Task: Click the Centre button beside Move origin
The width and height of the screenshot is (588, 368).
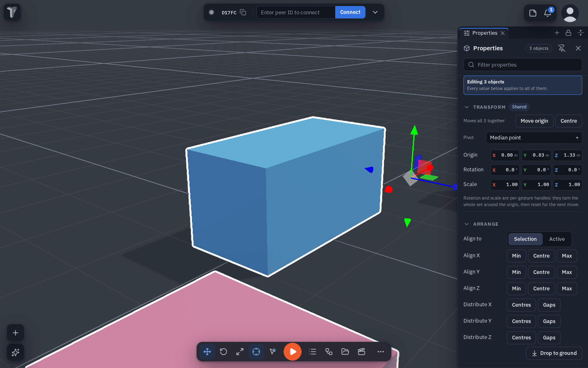Action: click(x=568, y=121)
